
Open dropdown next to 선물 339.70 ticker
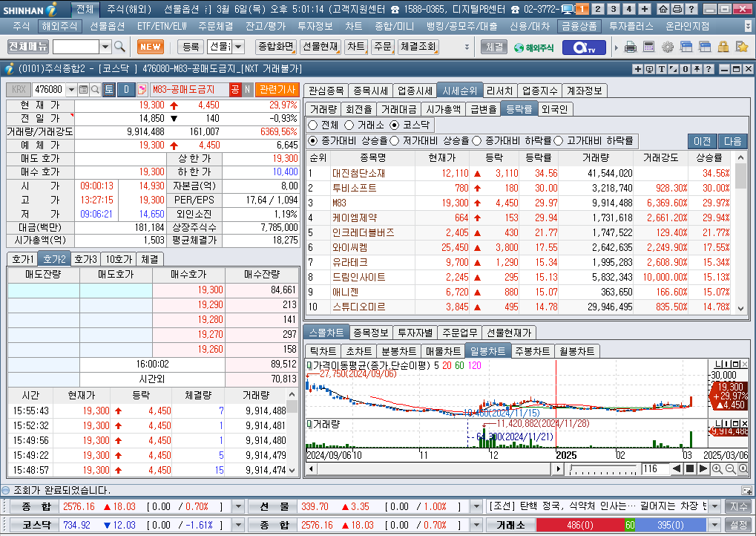tap(476, 506)
